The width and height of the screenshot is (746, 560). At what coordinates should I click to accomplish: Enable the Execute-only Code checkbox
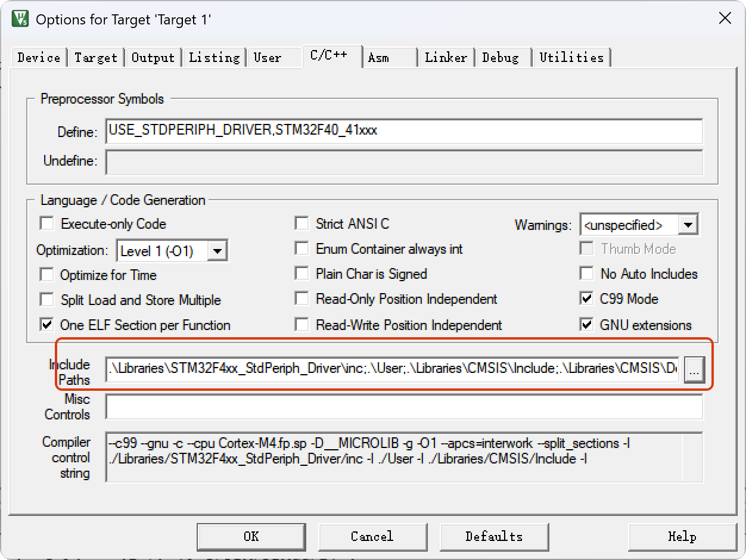coord(46,224)
